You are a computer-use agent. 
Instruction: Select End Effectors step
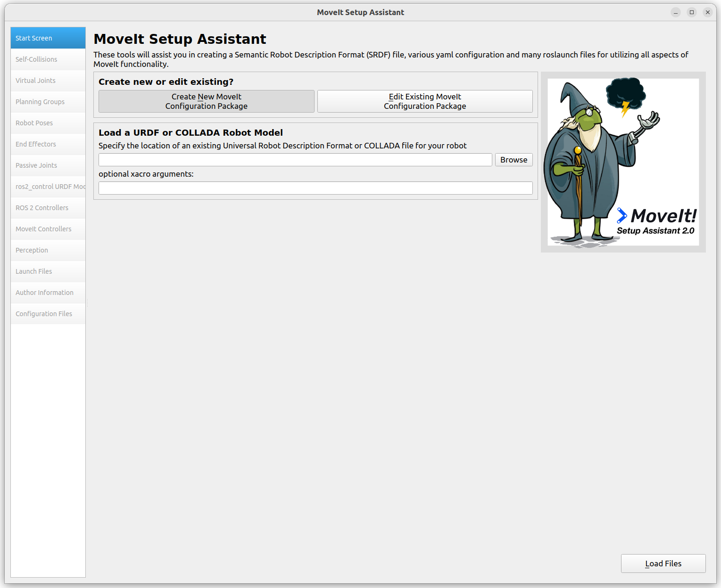click(x=48, y=144)
